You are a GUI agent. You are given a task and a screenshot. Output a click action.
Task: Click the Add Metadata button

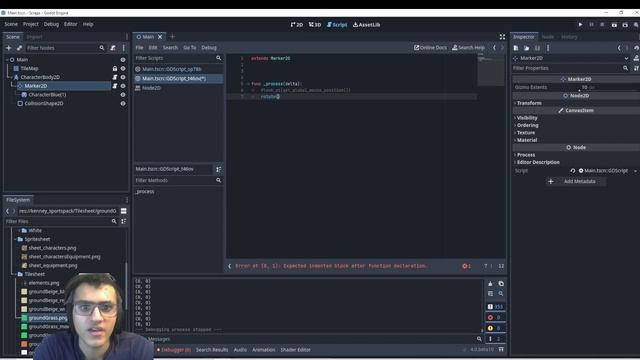tap(576, 181)
